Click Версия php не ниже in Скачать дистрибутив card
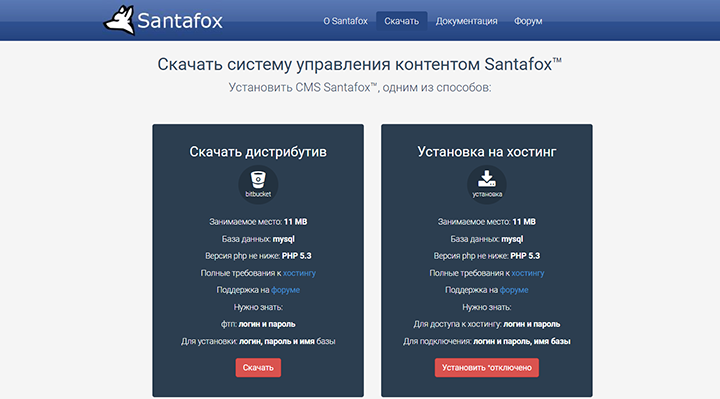 258,256
